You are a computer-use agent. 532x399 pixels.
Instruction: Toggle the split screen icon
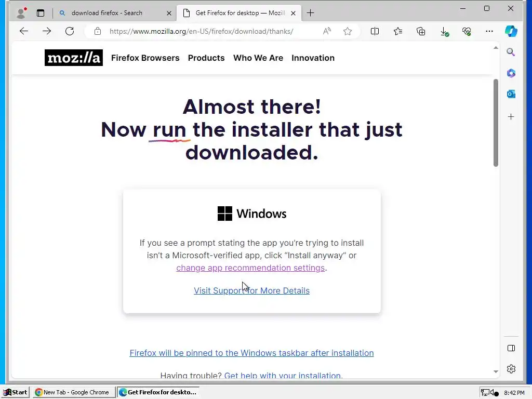click(375, 31)
